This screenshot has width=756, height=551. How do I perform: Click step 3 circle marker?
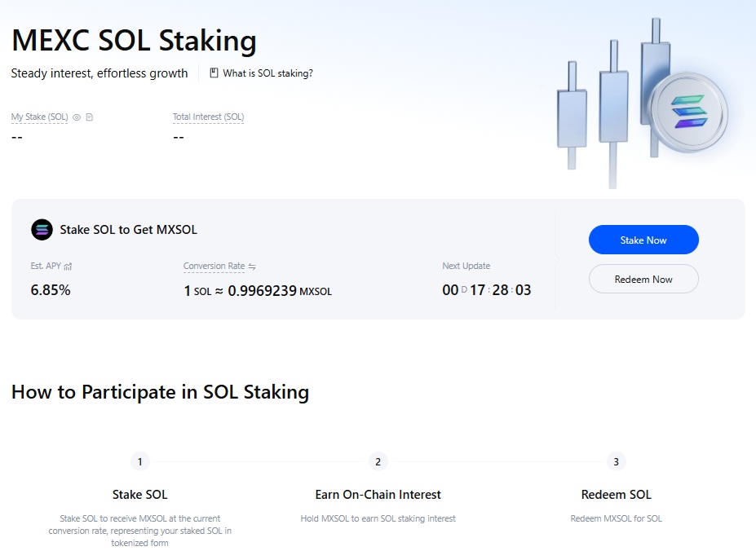(x=617, y=462)
